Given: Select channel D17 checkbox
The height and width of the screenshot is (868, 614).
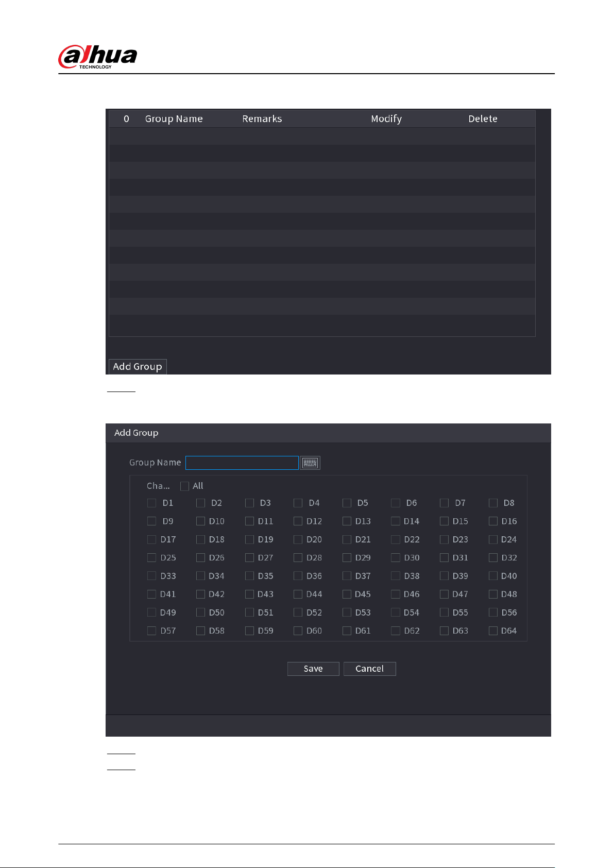Looking at the screenshot, I should pyautogui.click(x=151, y=539).
